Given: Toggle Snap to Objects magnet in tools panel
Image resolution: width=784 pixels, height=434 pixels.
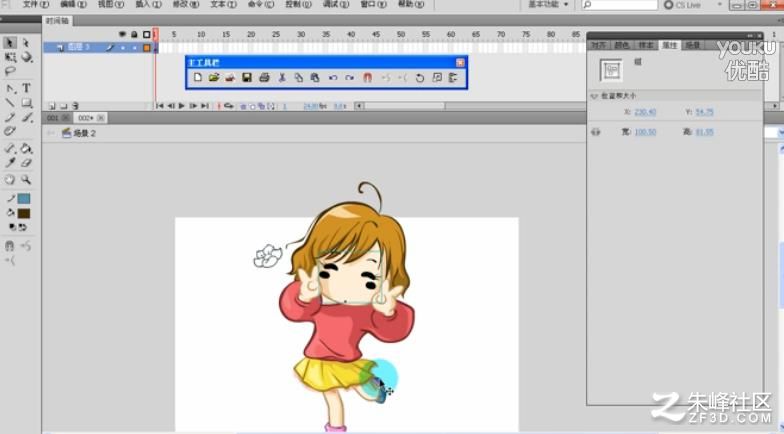Looking at the screenshot, I should tap(10, 246).
